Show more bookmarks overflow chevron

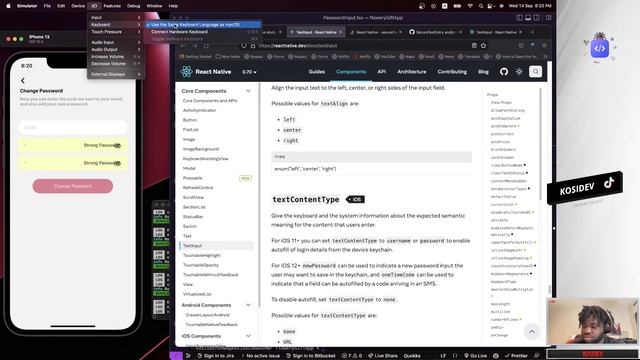[546, 57]
